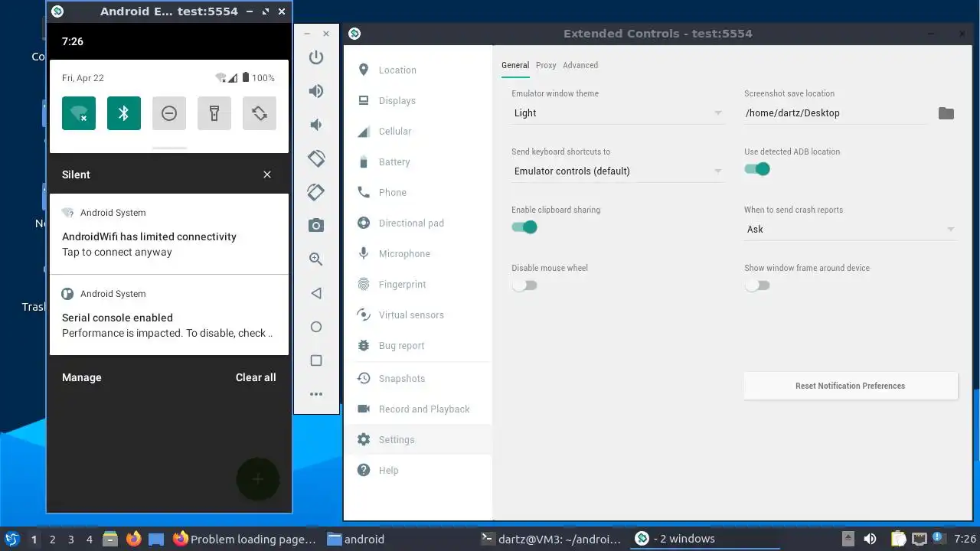Screen dimensions: 980x551
Task: Click the Home circle icon in emulator toolbar
Action: [x=316, y=327]
